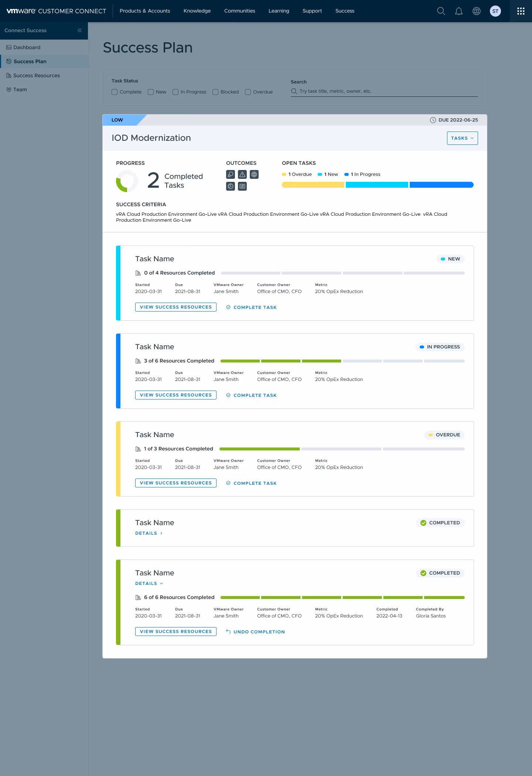This screenshot has width=532, height=776.
Task: Complete Task on the IN PROGRESS card
Action: coord(251,395)
